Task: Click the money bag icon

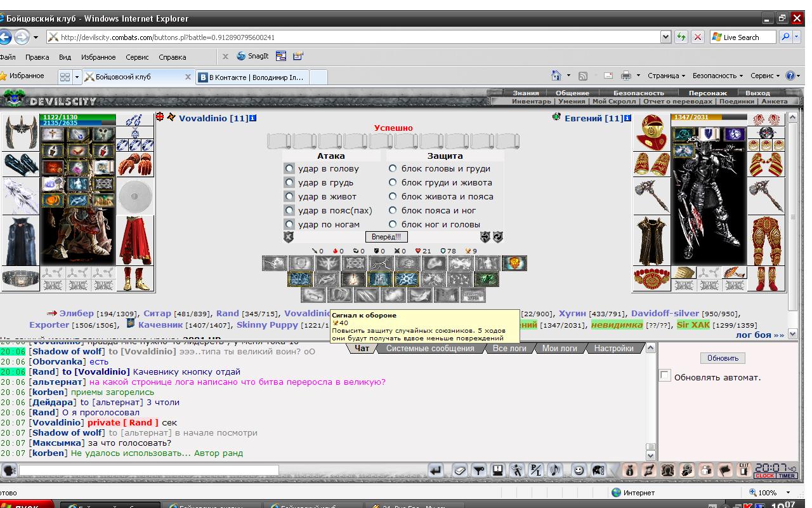Action: coord(630,471)
